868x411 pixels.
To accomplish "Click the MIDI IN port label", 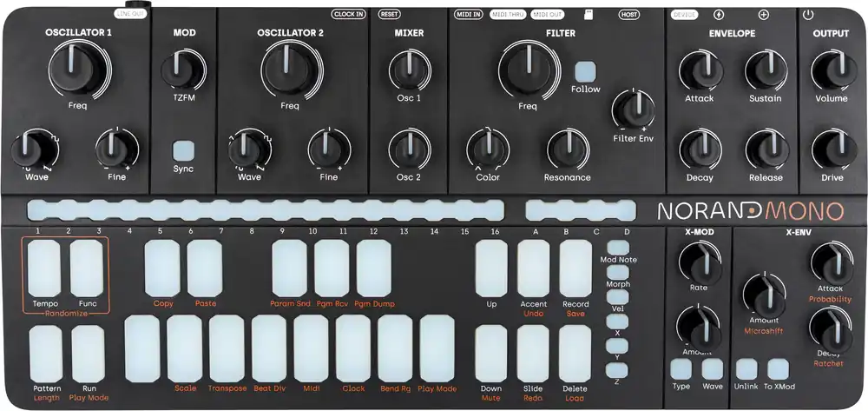I will [x=469, y=15].
